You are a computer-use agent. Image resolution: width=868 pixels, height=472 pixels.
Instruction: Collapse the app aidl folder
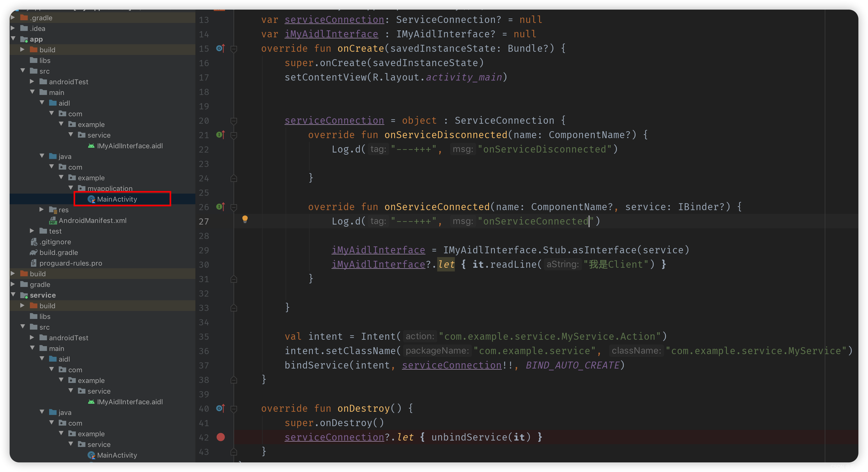(41, 103)
